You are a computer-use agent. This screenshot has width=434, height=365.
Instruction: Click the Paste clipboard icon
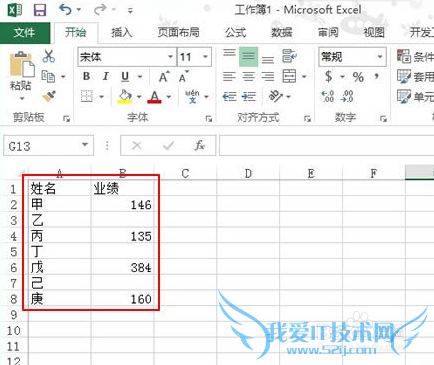pos(22,64)
